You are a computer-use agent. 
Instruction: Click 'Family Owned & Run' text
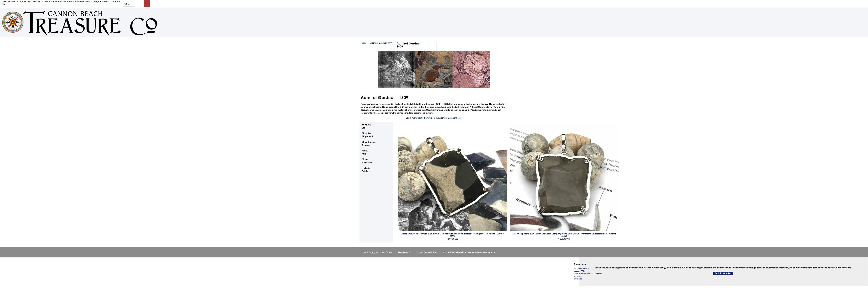(426, 252)
